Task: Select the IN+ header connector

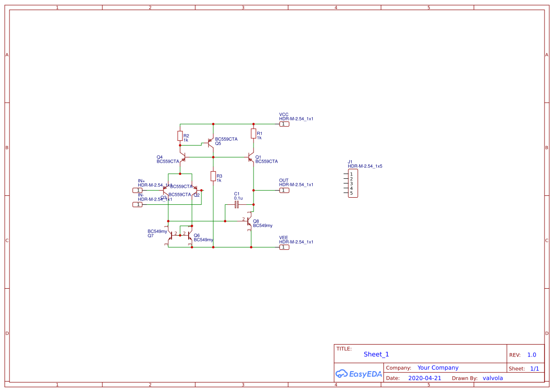Action: click(x=138, y=190)
